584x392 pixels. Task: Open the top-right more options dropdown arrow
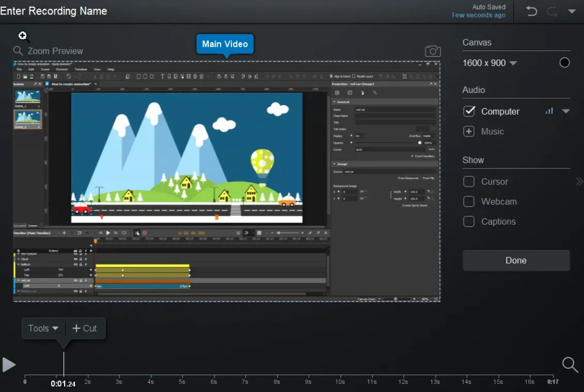click(572, 11)
